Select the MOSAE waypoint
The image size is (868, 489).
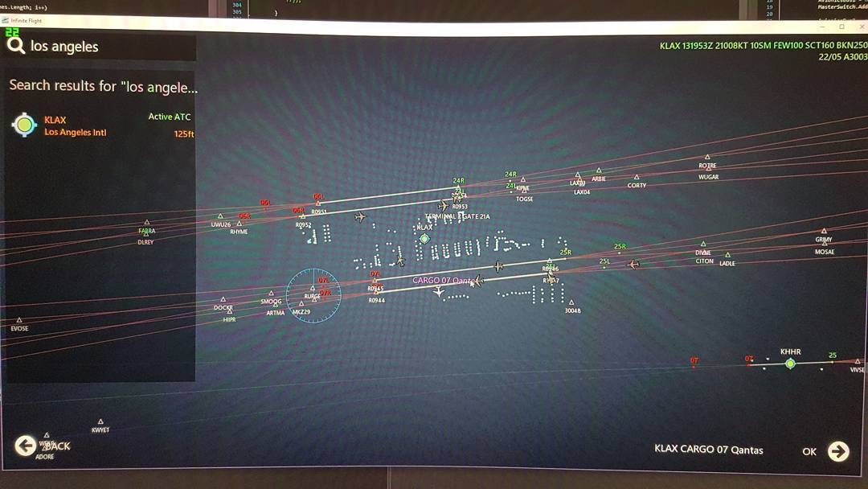tap(825, 248)
